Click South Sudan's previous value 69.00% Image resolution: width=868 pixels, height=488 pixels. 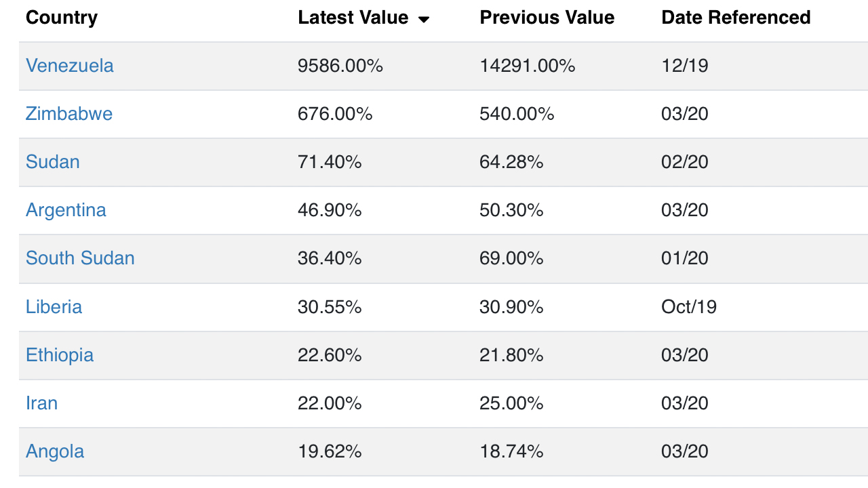pyautogui.click(x=511, y=258)
